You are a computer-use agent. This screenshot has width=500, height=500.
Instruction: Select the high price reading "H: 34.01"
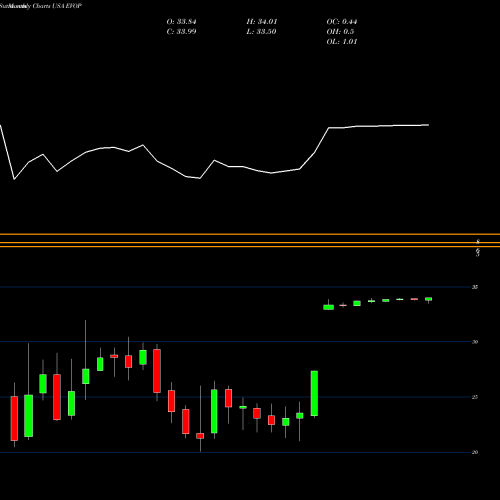[262, 22]
